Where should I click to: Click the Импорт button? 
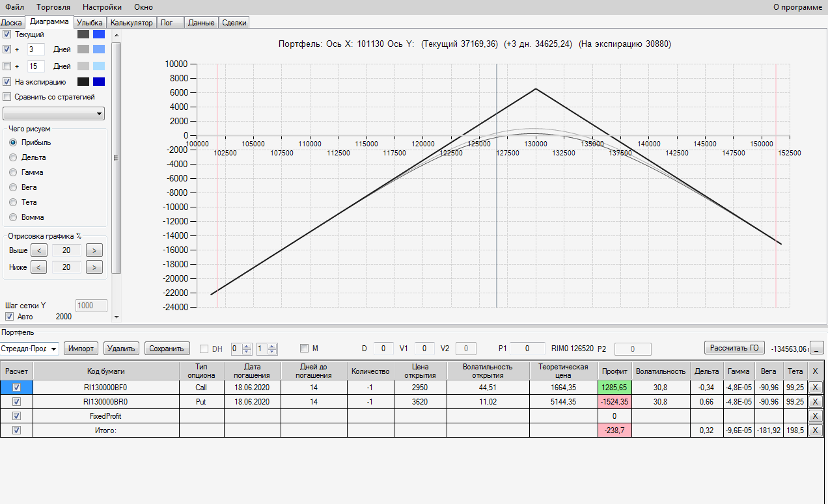(81, 349)
